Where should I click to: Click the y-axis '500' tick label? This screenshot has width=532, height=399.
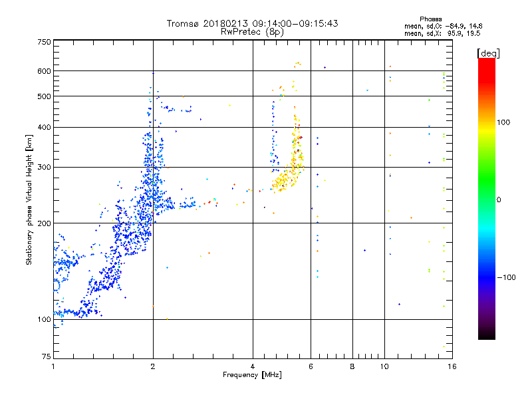[44, 96]
